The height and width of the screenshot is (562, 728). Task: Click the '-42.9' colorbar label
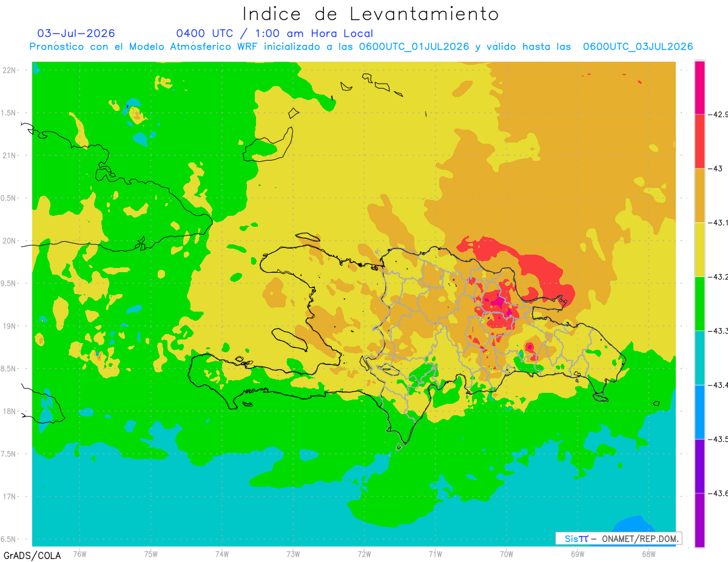(718, 114)
